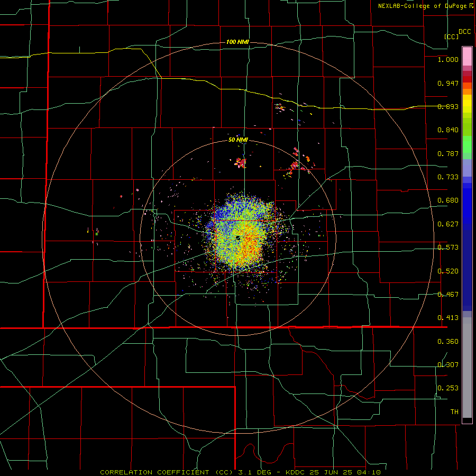Click the 100 NMI range ring label

pyautogui.click(x=237, y=42)
